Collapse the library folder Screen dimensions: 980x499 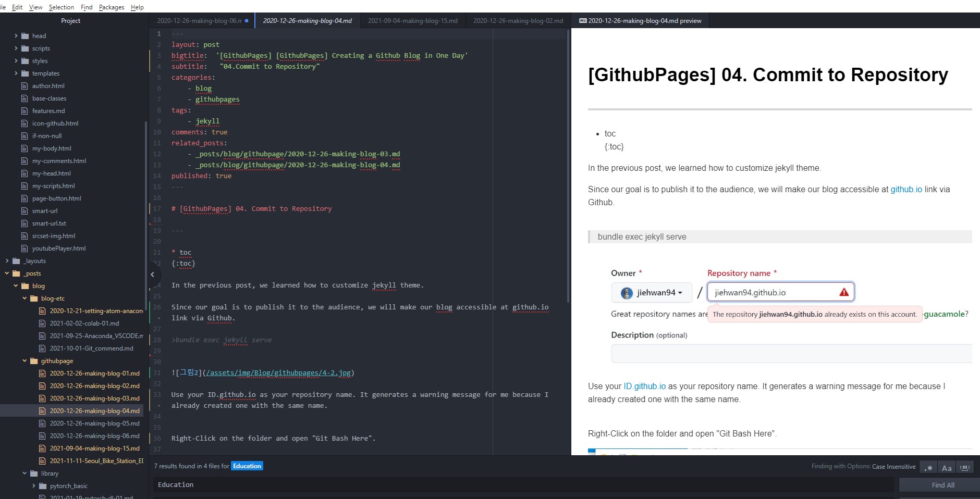[x=25, y=473]
